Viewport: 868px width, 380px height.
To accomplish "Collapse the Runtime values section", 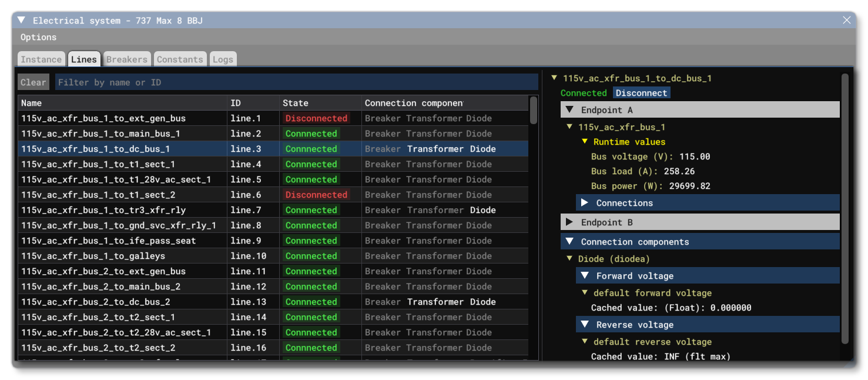I will point(584,142).
